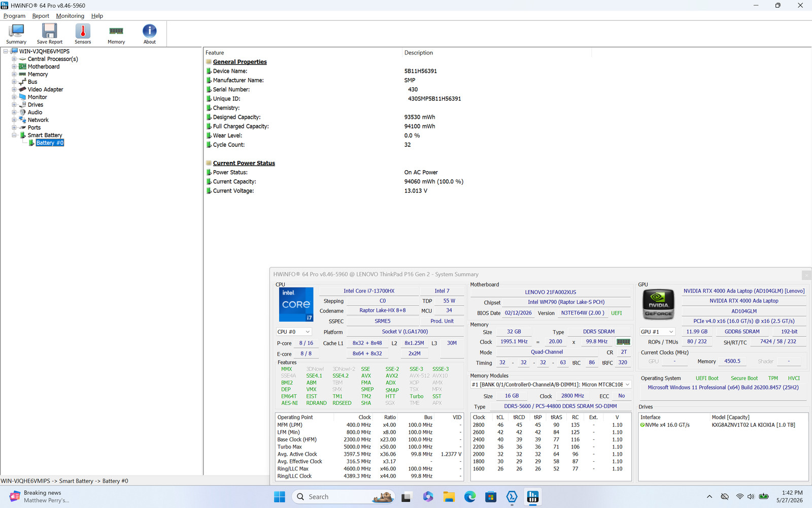Image resolution: width=812 pixels, height=508 pixels.
Task: Click the Video Adapter card icon in tree
Action: (x=22, y=89)
